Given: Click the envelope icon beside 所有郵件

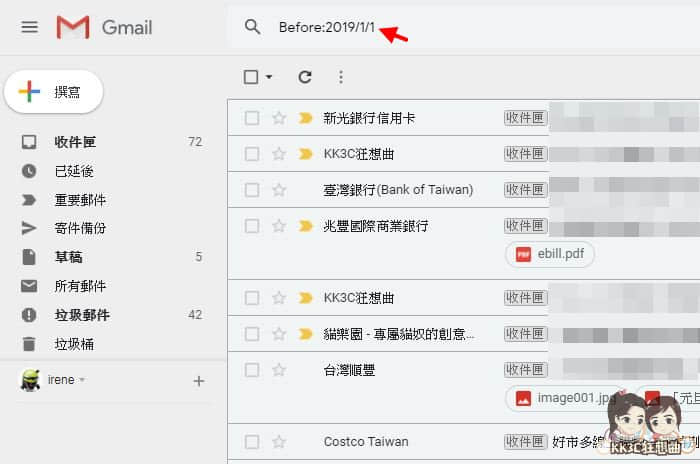Looking at the screenshot, I should point(29,286).
